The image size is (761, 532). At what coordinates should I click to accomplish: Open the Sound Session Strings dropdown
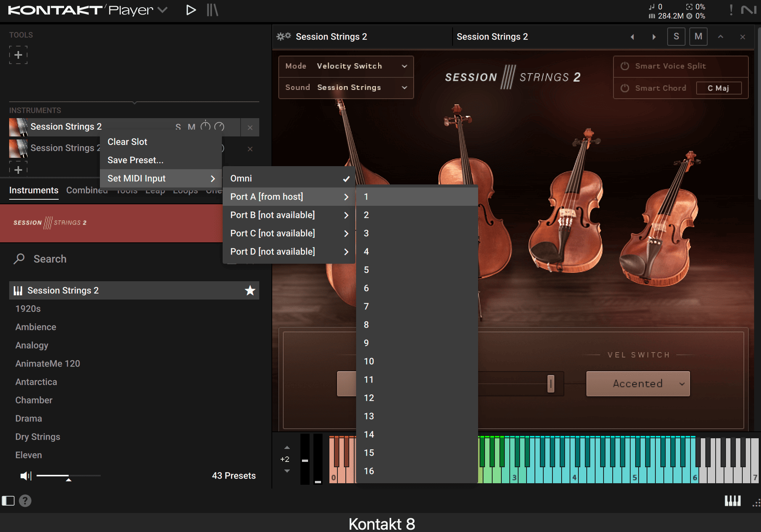tap(346, 88)
